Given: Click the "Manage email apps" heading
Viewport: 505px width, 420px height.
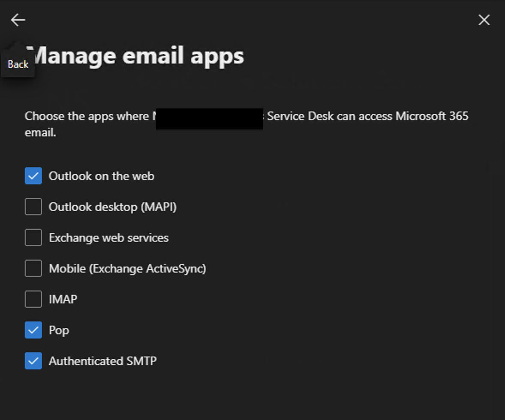Looking at the screenshot, I should click(135, 57).
